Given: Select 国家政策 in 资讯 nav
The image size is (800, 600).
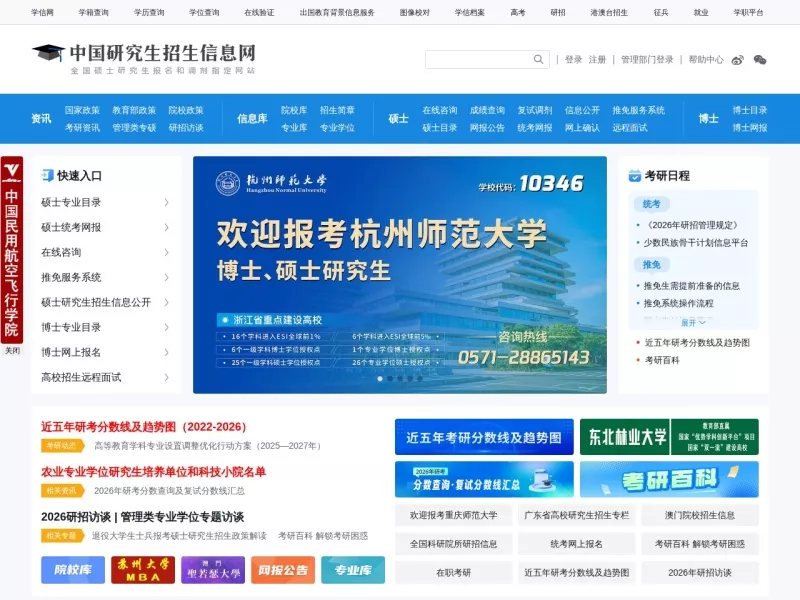Looking at the screenshot, I should point(82,110).
